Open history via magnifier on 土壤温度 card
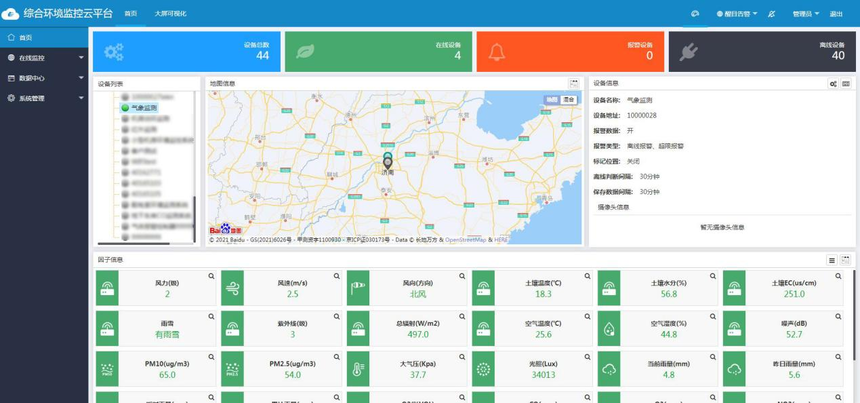The image size is (860, 403). [x=587, y=276]
